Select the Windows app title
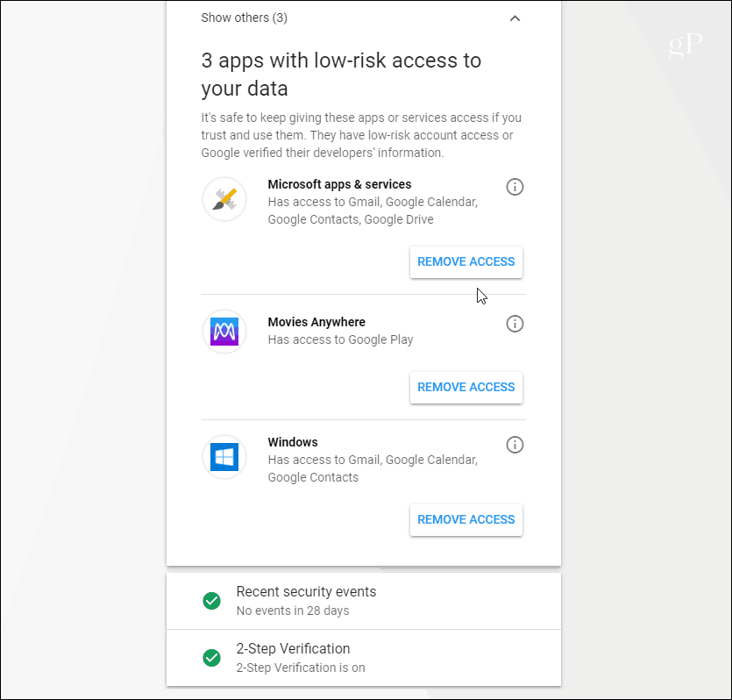The image size is (732, 700). tap(293, 442)
